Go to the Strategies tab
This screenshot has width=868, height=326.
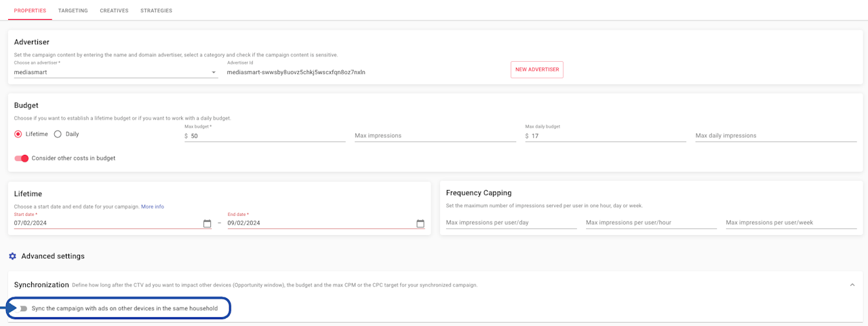click(156, 11)
